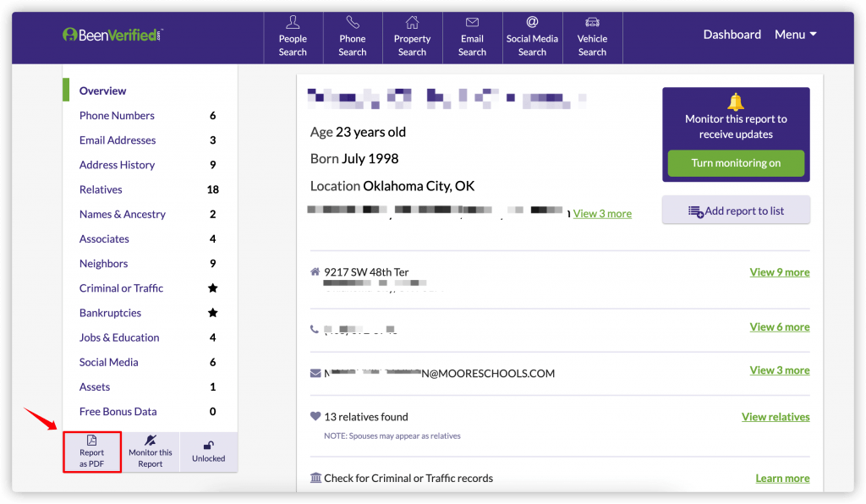Screen dimensions: 866x504
Task: Turn monitoring on
Action: click(736, 163)
